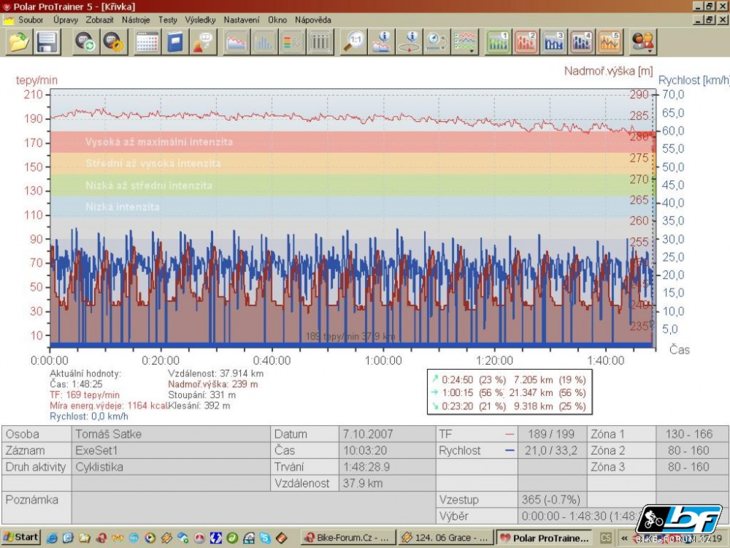
Task: Open the Testy menu
Action: click(168, 20)
